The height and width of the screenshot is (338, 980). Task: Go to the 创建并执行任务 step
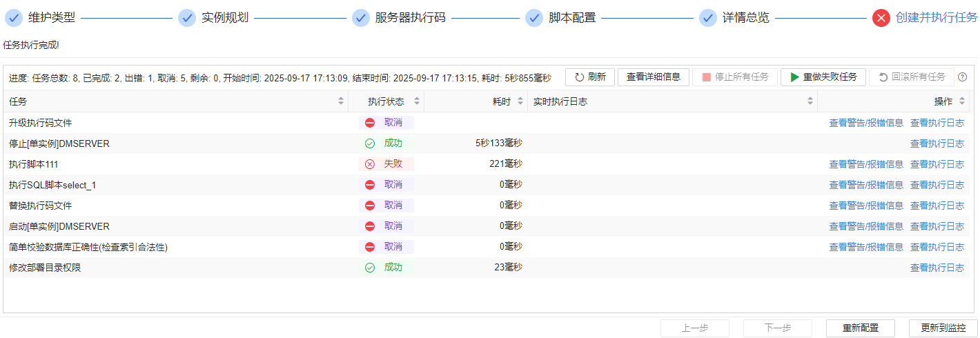(x=937, y=18)
